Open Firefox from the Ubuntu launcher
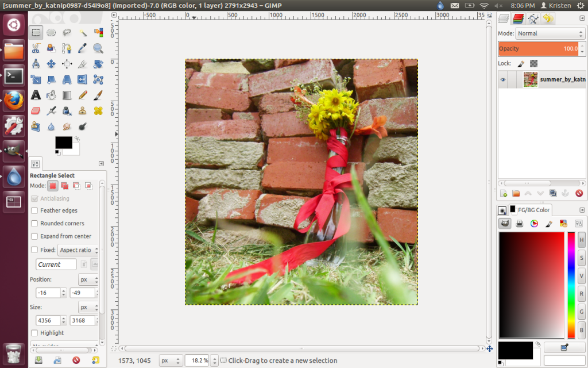The height and width of the screenshot is (368, 588). pyautogui.click(x=14, y=101)
